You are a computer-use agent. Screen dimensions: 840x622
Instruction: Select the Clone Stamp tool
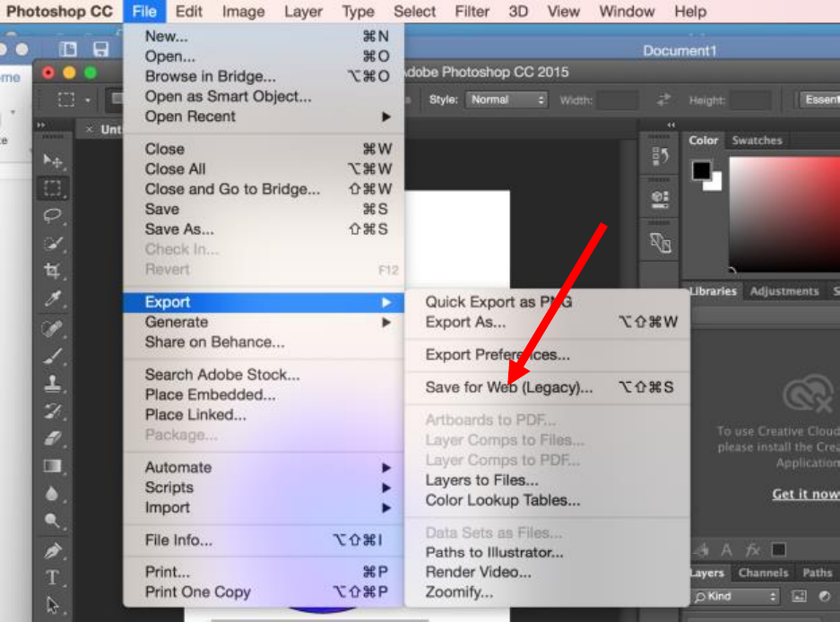coord(53,384)
